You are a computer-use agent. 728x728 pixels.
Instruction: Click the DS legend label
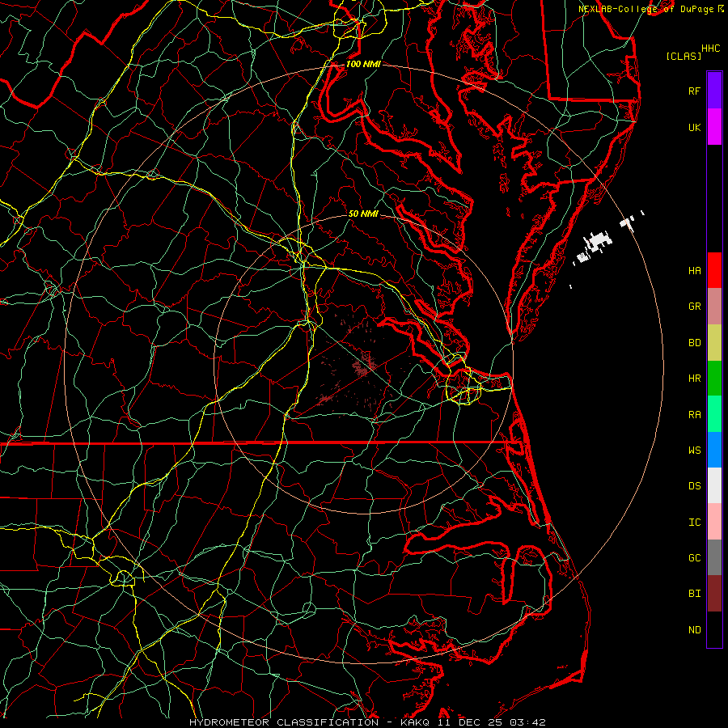coord(694,485)
